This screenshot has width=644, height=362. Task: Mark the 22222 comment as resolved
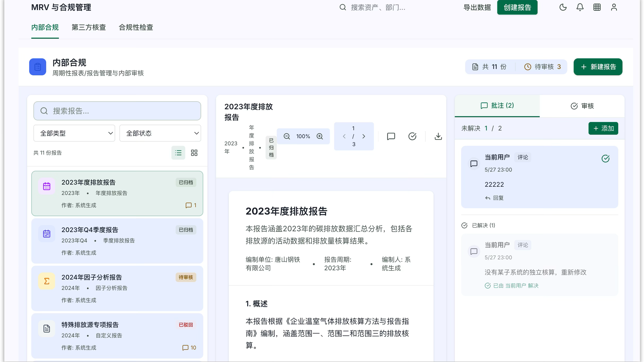click(606, 159)
